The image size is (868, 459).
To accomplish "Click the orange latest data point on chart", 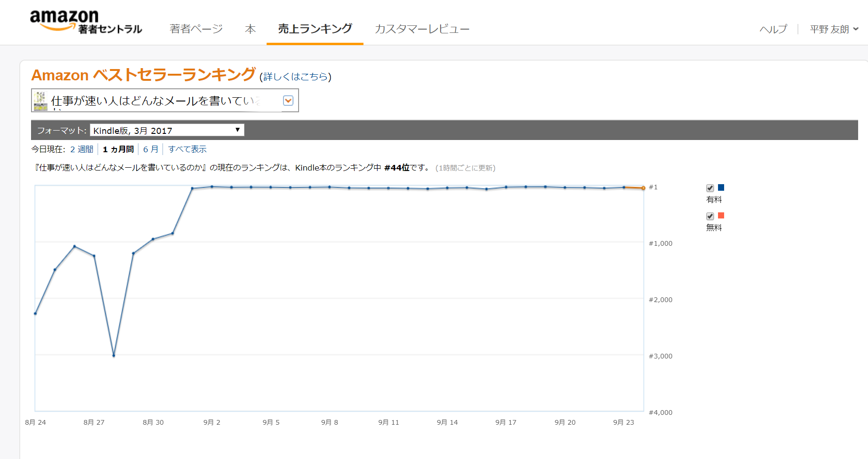I will coord(643,188).
